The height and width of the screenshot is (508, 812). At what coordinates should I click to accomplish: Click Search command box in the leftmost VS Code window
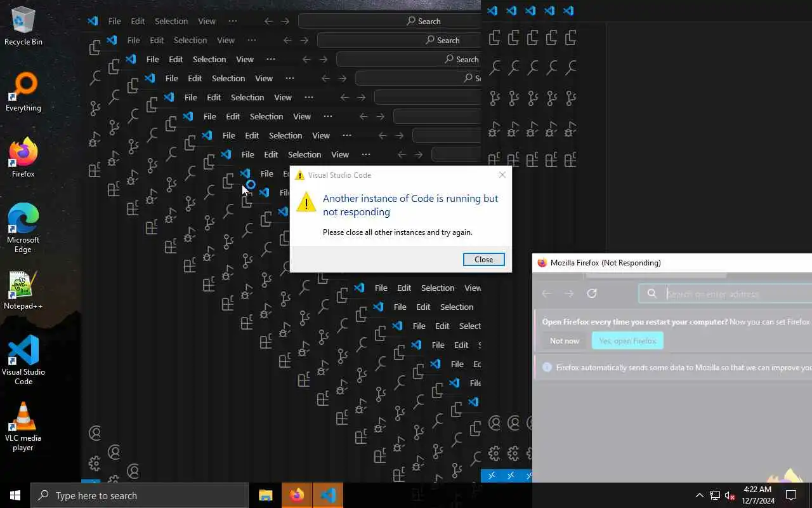(x=390, y=21)
